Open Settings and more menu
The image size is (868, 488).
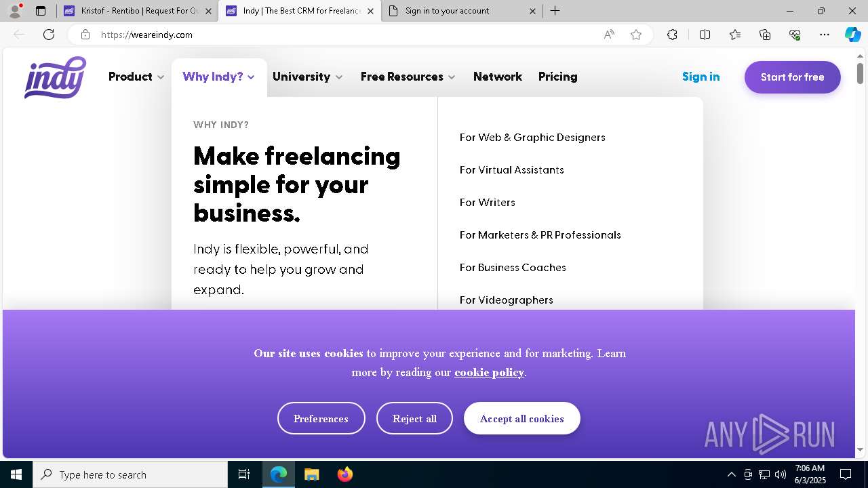pos(825,35)
